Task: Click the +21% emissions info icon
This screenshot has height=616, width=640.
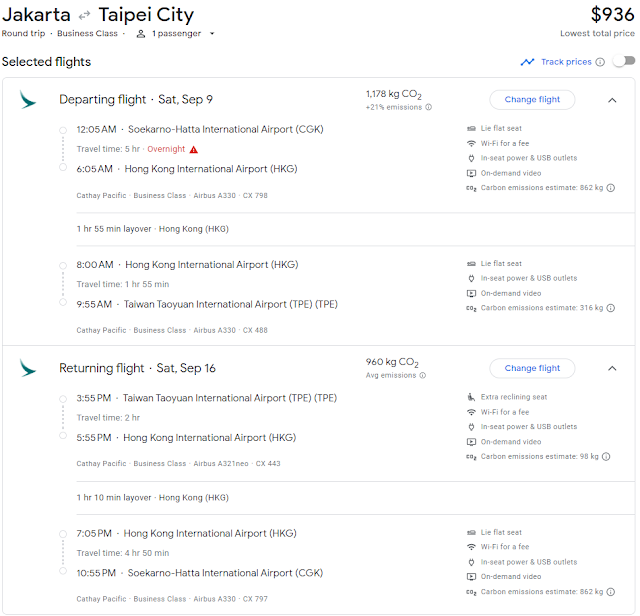Action: tap(429, 107)
